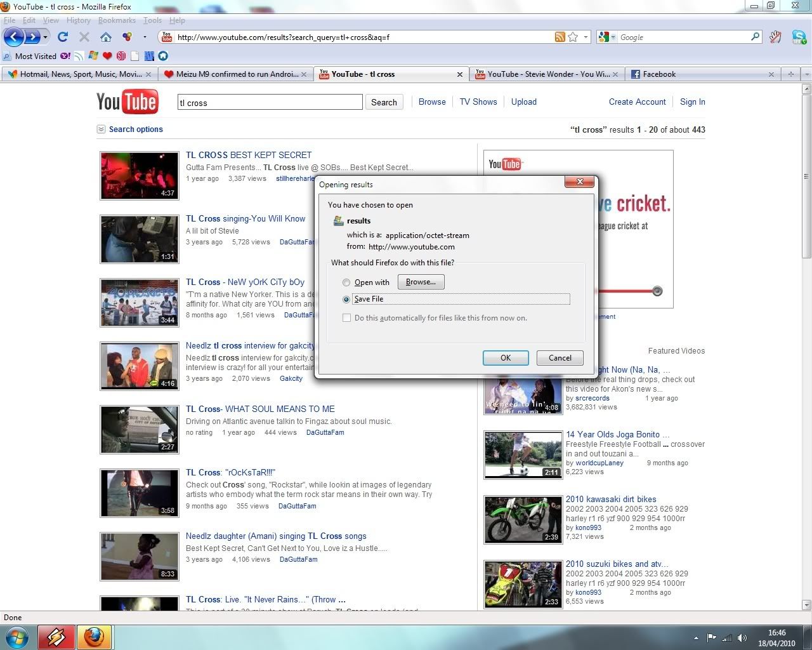812x650 pixels.
Task: Click Create Account link
Action: coord(638,102)
